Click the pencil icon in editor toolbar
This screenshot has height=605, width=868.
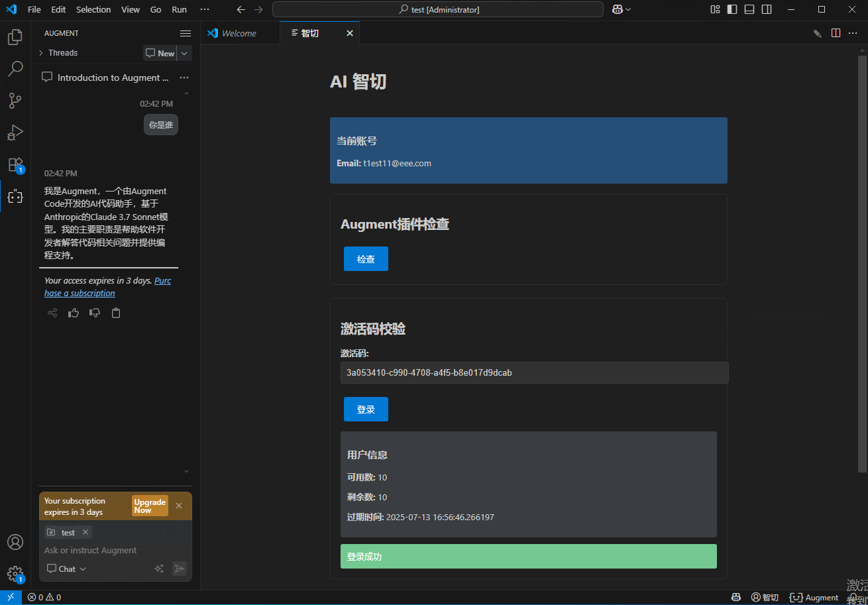[x=818, y=33]
